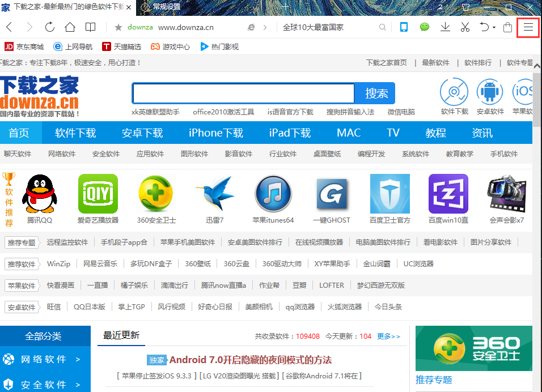
Task: Click the 一键GHOST software icon
Action: (x=332, y=193)
